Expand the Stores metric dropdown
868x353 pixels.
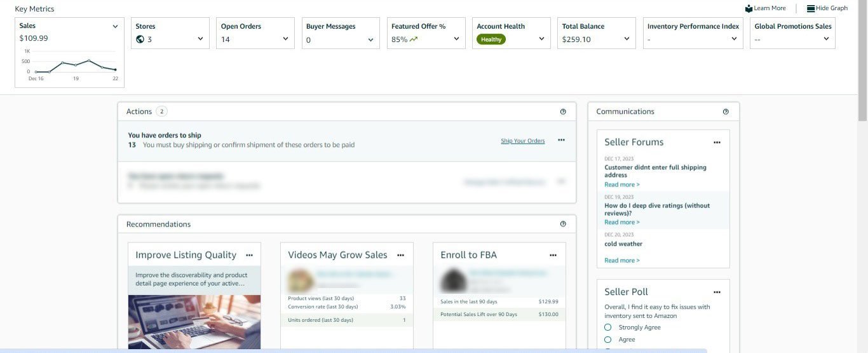(200, 39)
